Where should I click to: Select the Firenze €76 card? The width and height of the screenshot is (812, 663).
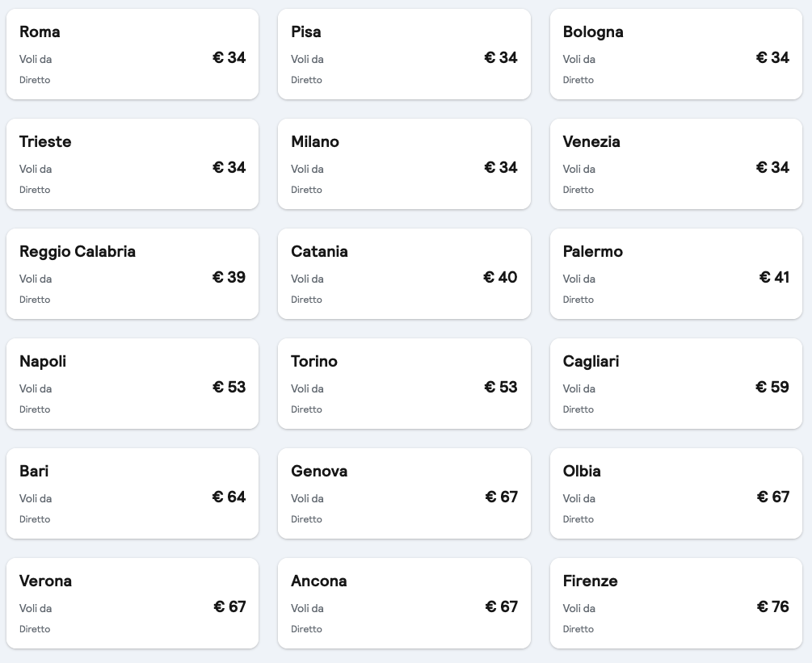click(x=676, y=603)
